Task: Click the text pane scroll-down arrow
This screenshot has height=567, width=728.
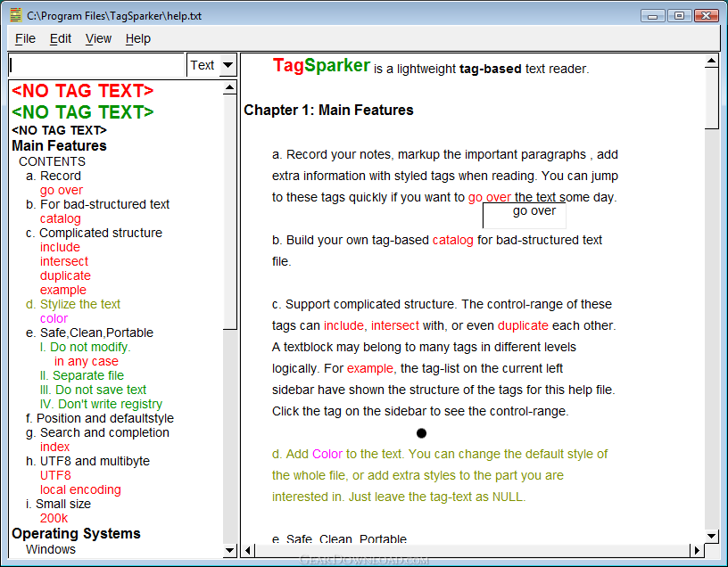Action: pyautogui.click(x=711, y=536)
